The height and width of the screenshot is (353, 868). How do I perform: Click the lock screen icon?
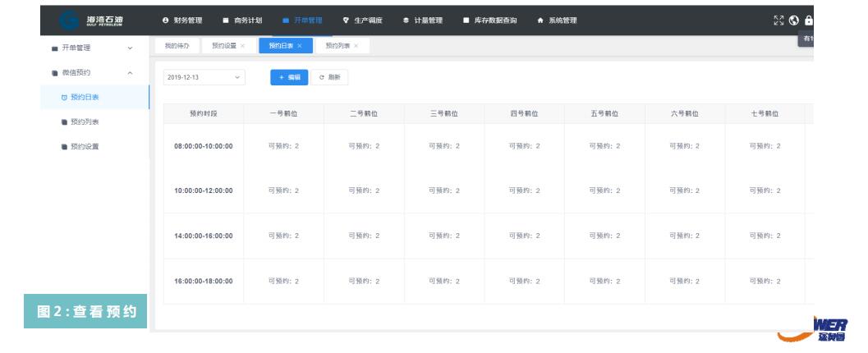point(808,21)
